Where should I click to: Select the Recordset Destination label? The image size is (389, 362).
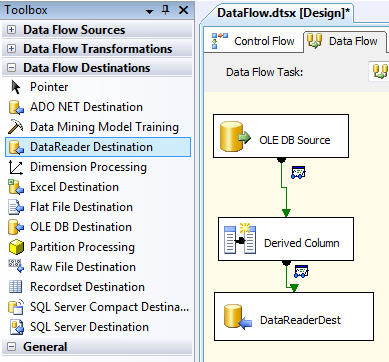click(87, 287)
